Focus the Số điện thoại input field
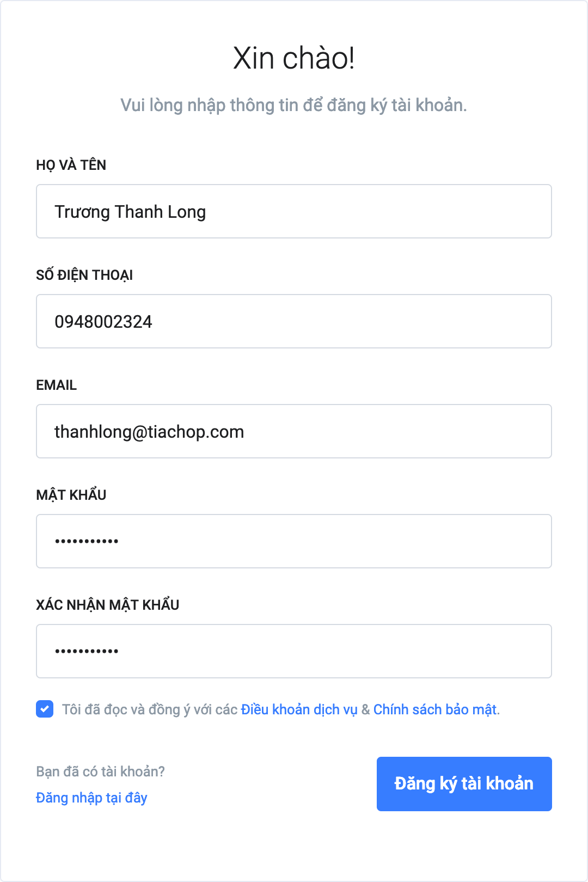Screen dimensions: 588x882 [x=294, y=321]
